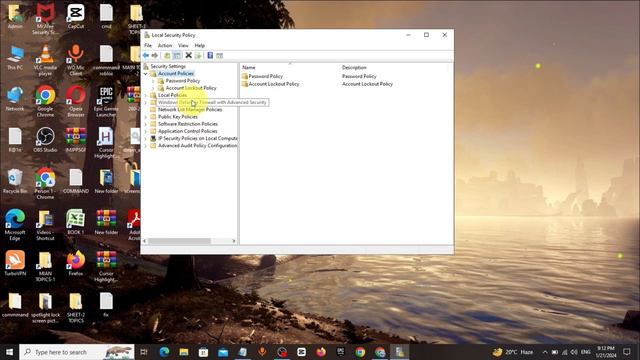
Task: Click the Windows Start button
Action: pos(9,352)
